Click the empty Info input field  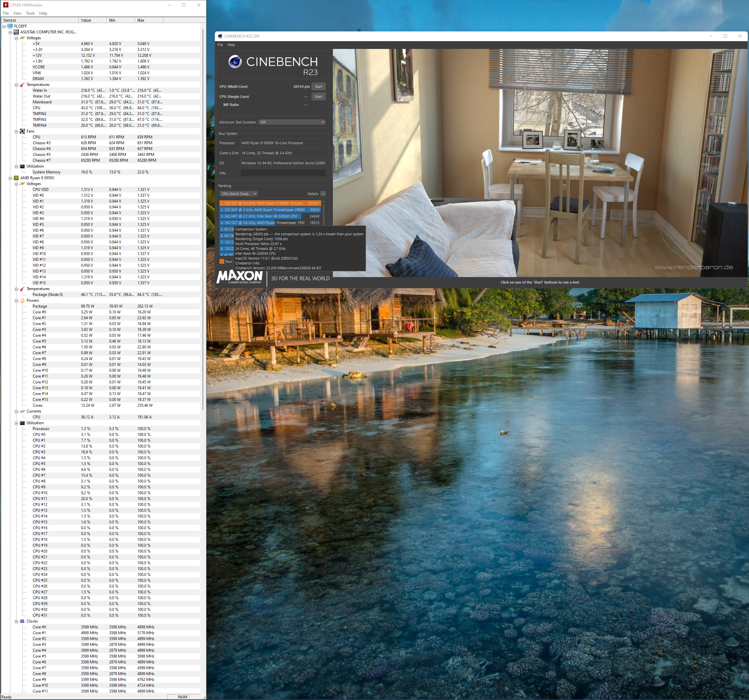click(x=283, y=173)
